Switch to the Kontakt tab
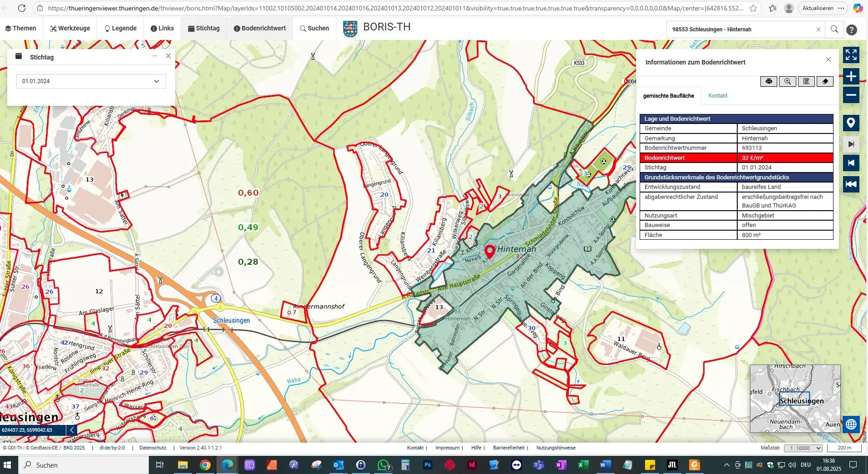Viewport: 868px width, 474px height. [718, 96]
